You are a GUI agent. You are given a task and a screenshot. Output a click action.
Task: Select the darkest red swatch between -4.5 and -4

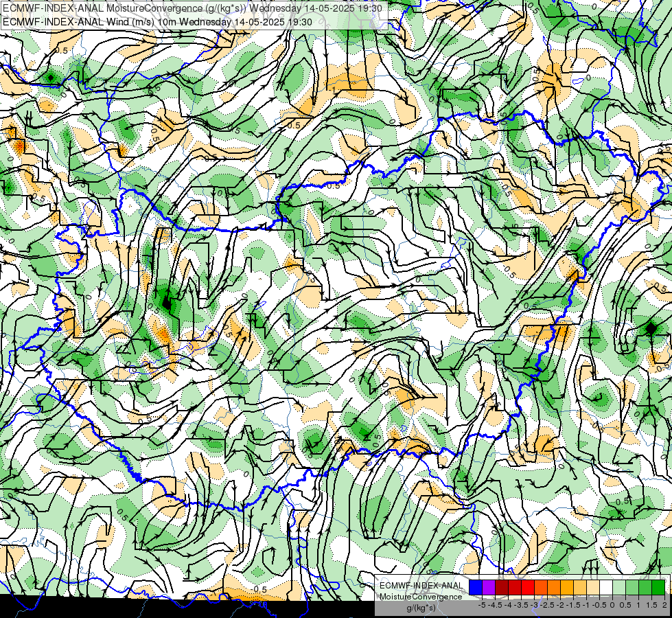[502, 587]
